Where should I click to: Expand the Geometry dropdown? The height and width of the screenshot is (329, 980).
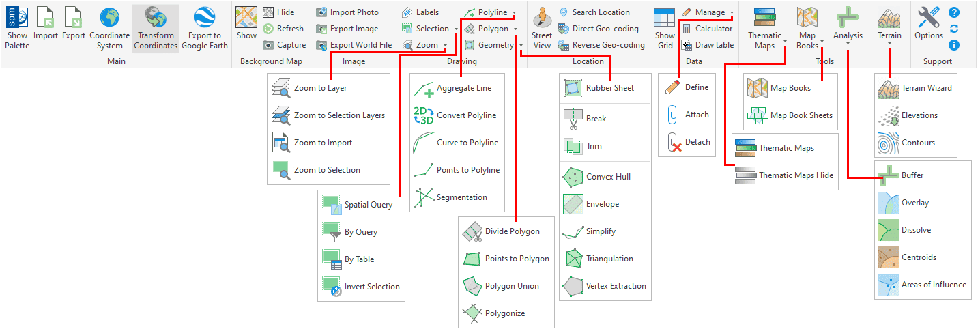[521, 46]
